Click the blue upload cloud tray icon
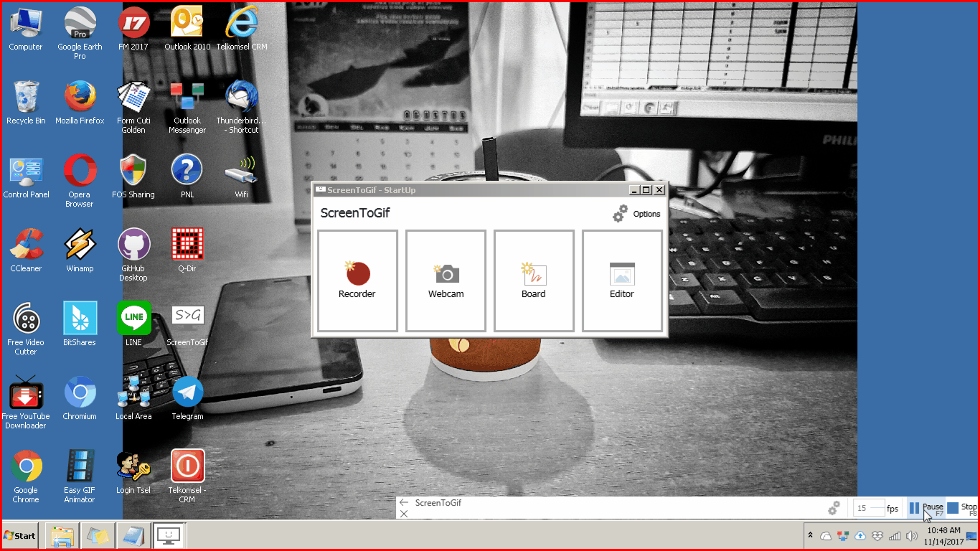Viewport: 980px width, 551px height. pos(860,535)
